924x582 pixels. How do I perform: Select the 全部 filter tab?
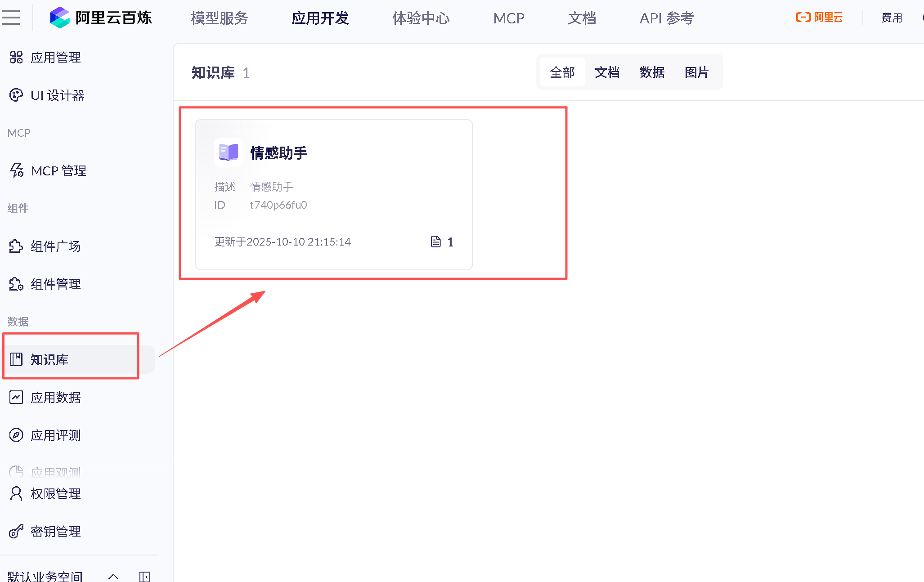click(562, 72)
